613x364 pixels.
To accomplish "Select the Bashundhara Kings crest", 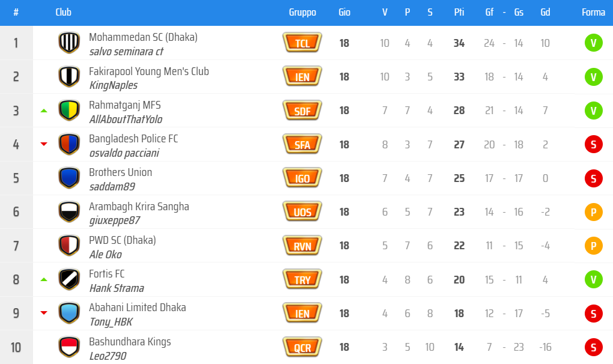I will 70,347.
